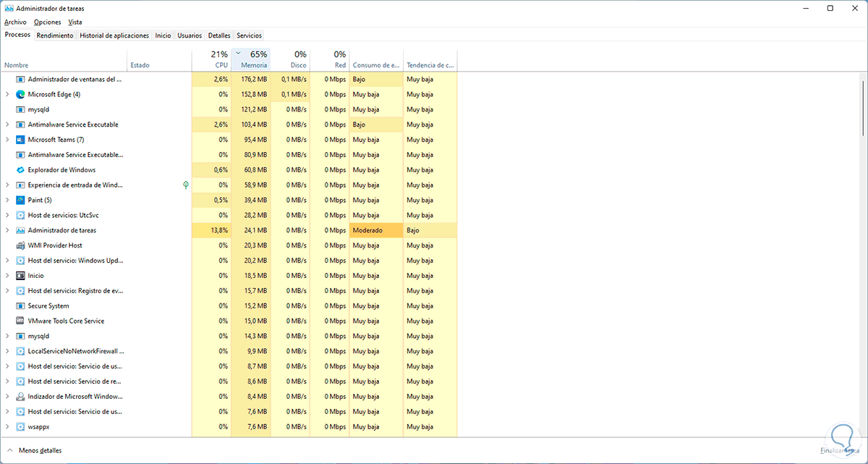Click the 'Moderado' power usage cell

[376, 230]
